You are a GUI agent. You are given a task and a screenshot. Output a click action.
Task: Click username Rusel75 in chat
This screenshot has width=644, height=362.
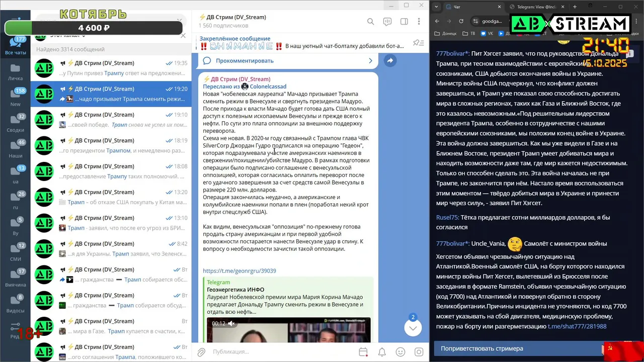[x=447, y=218]
